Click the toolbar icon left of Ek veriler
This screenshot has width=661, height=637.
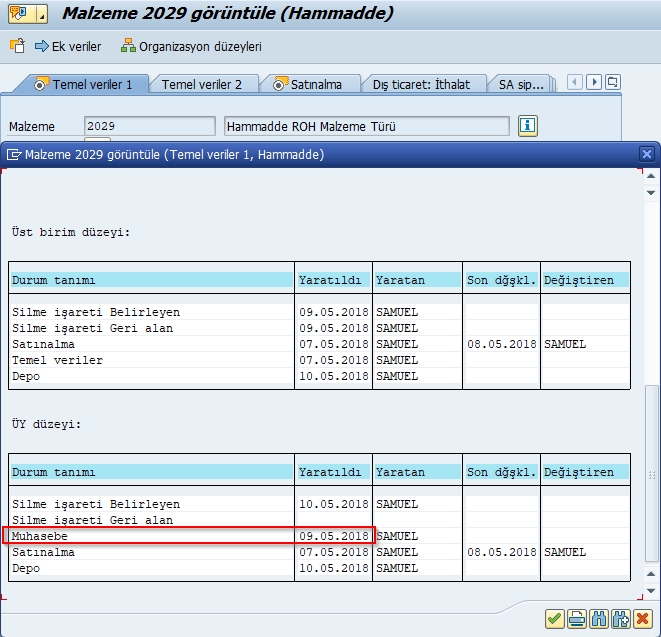point(17,46)
